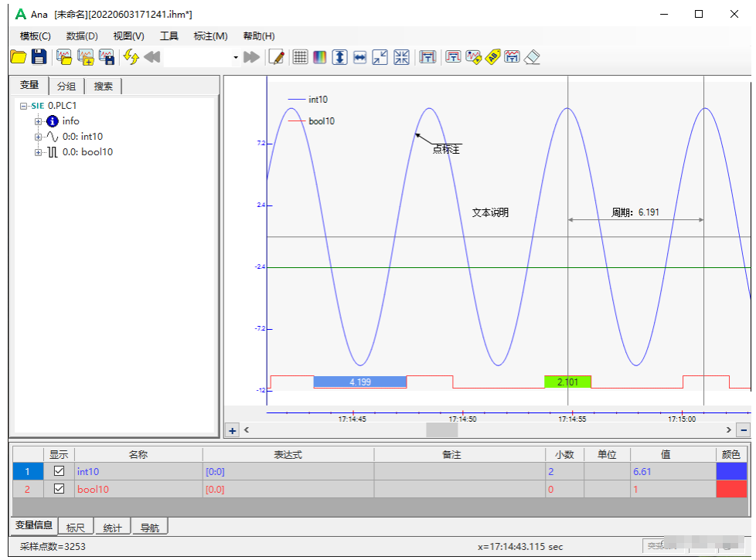756x560 pixels.
Task: Click the blue color swatch for int10
Action: click(x=732, y=471)
